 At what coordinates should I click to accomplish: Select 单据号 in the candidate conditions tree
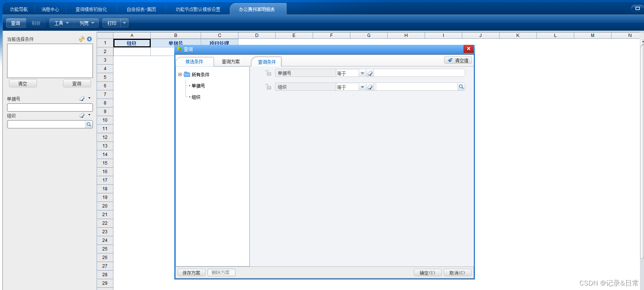[x=198, y=86]
